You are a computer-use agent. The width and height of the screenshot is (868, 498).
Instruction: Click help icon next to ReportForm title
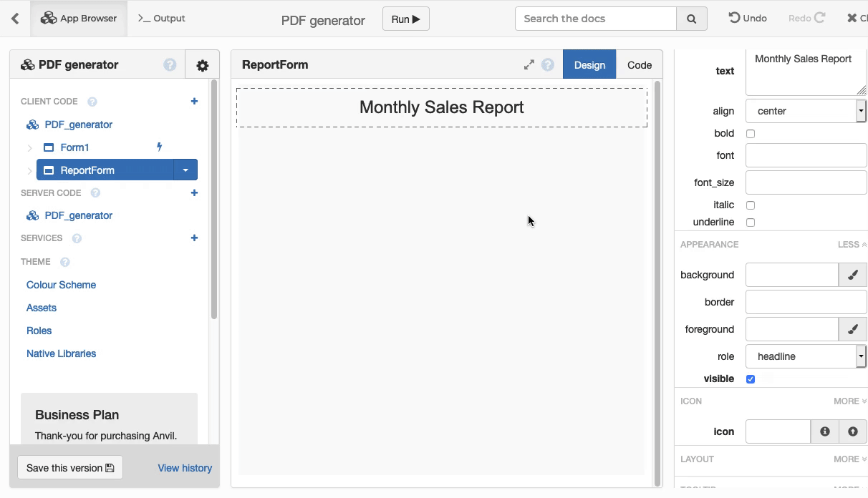coord(548,65)
